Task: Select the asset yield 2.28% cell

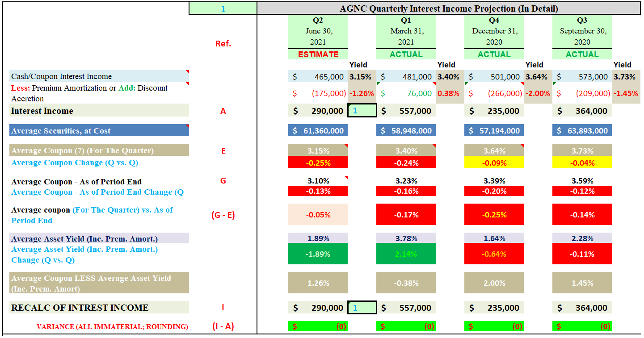Action: click(582, 238)
